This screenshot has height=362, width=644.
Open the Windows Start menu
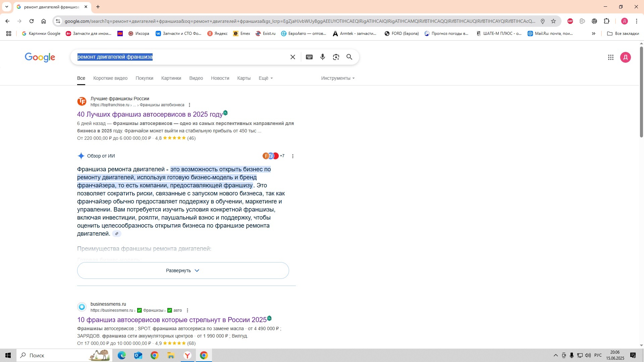pyautogui.click(x=8, y=355)
